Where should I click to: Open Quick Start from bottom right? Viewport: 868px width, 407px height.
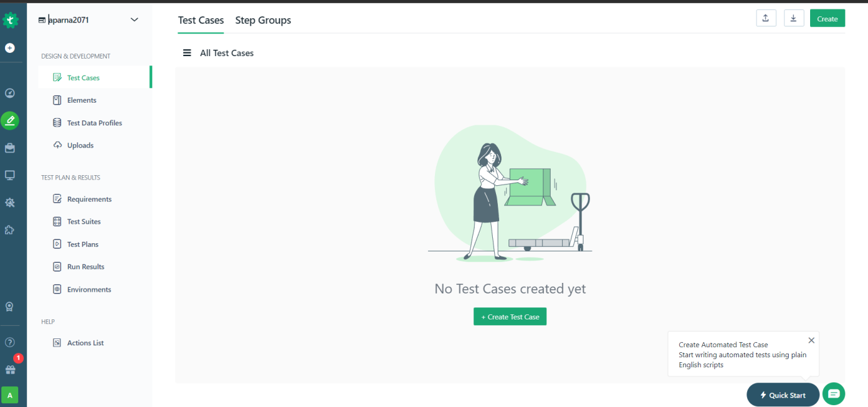coord(782,394)
